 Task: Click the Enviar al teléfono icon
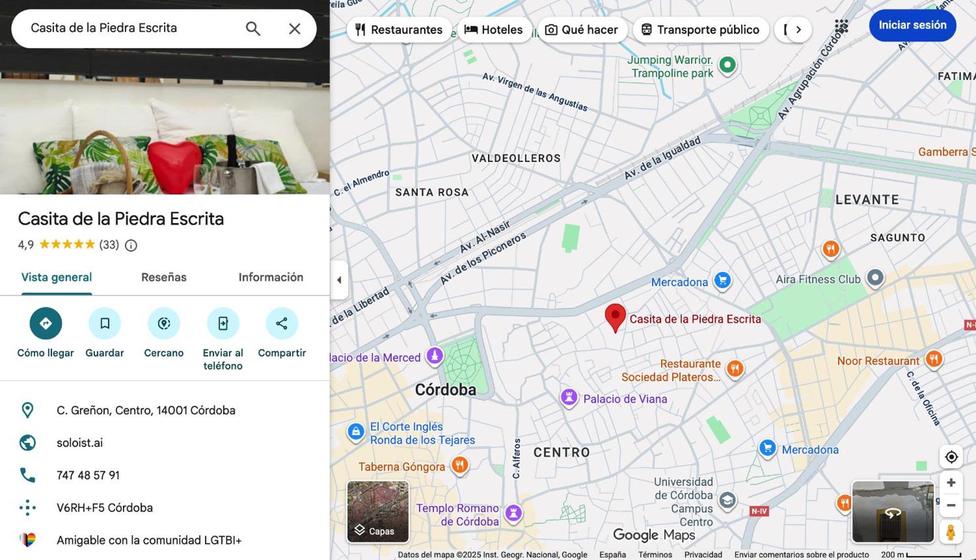[x=223, y=323]
